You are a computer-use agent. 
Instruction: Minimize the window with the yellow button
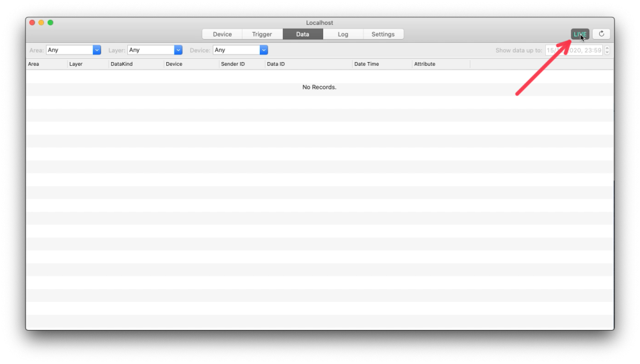[x=41, y=23]
